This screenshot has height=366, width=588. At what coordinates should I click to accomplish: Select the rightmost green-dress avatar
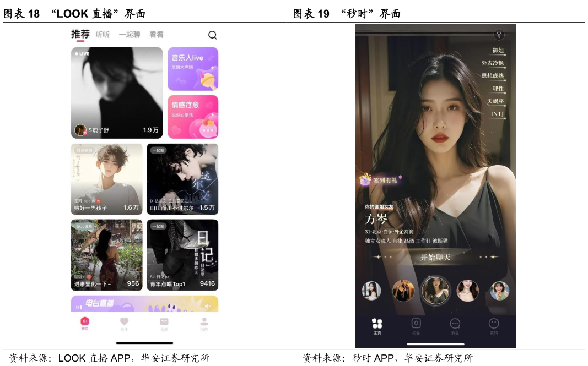tap(499, 291)
